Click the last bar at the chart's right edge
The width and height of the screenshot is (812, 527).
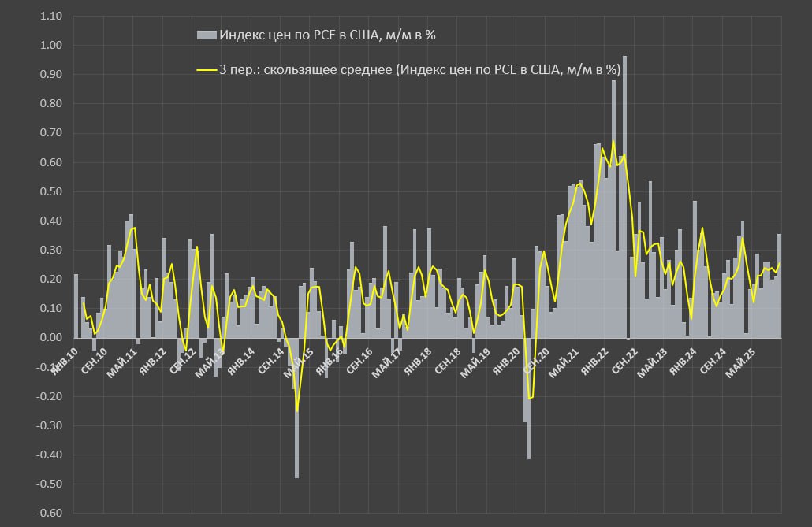[780, 286]
